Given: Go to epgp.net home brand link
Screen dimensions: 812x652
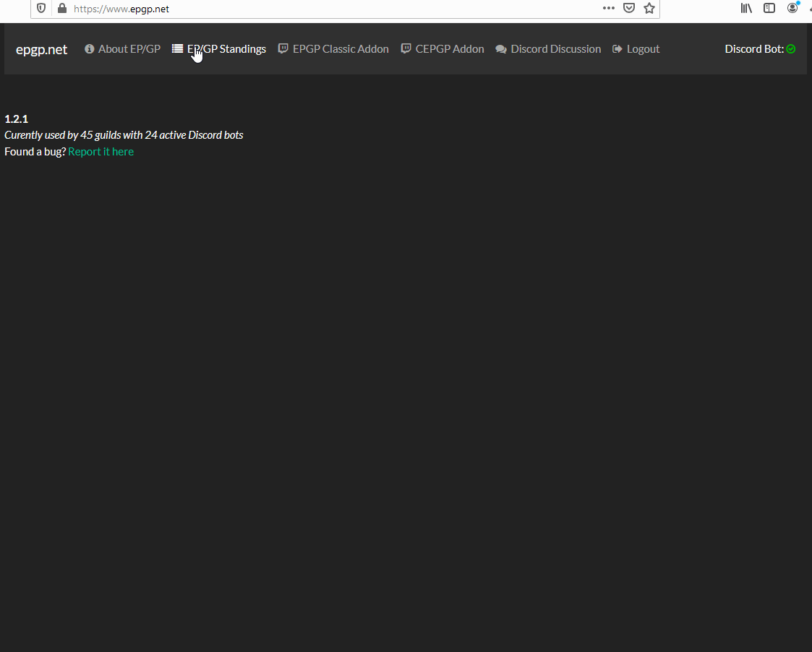Looking at the screenshot, I should point(41,49).
